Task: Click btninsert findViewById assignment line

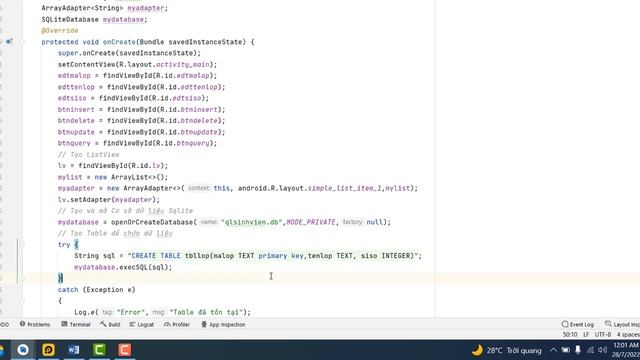Action: [141, 109]
